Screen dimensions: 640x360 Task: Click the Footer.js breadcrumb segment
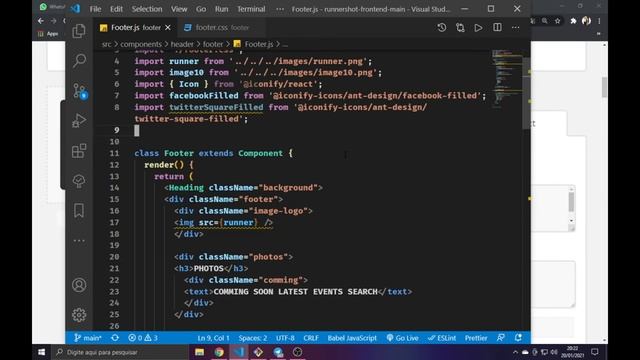[x=253, y=44]
